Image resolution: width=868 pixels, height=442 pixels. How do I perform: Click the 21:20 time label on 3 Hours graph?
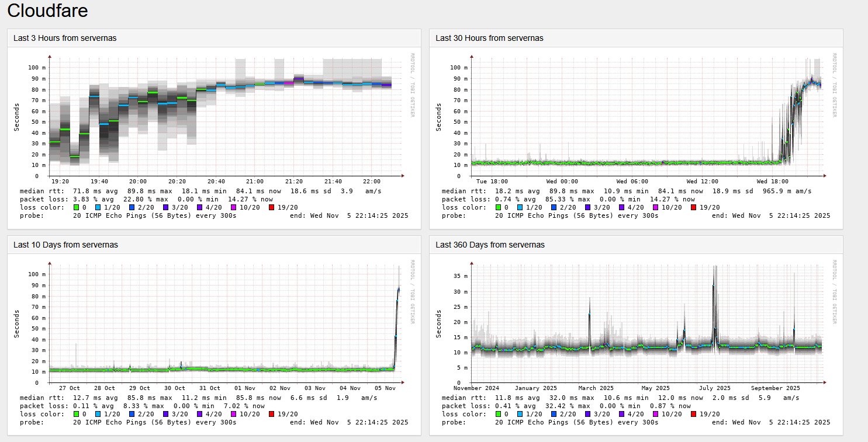(x=294, y=182)
